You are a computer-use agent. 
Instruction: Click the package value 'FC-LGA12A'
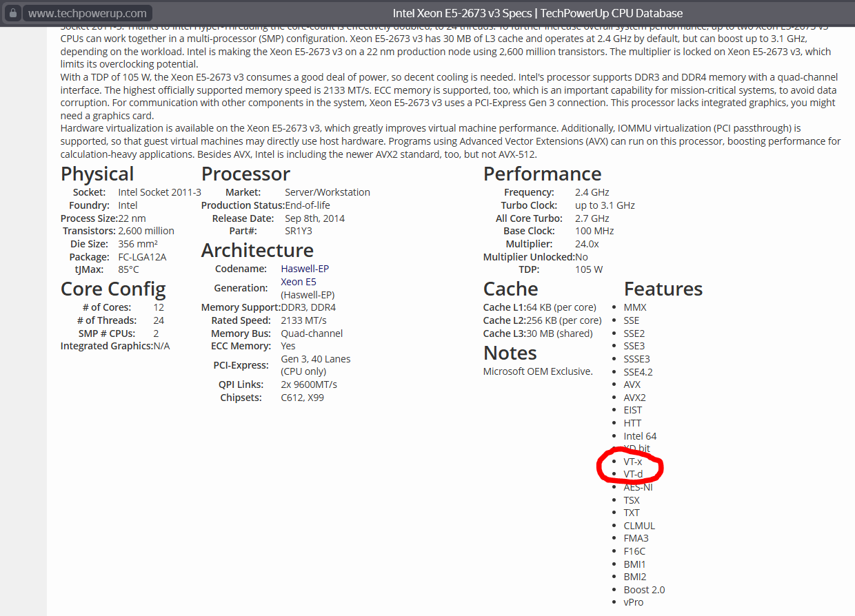tap(142, 257)
